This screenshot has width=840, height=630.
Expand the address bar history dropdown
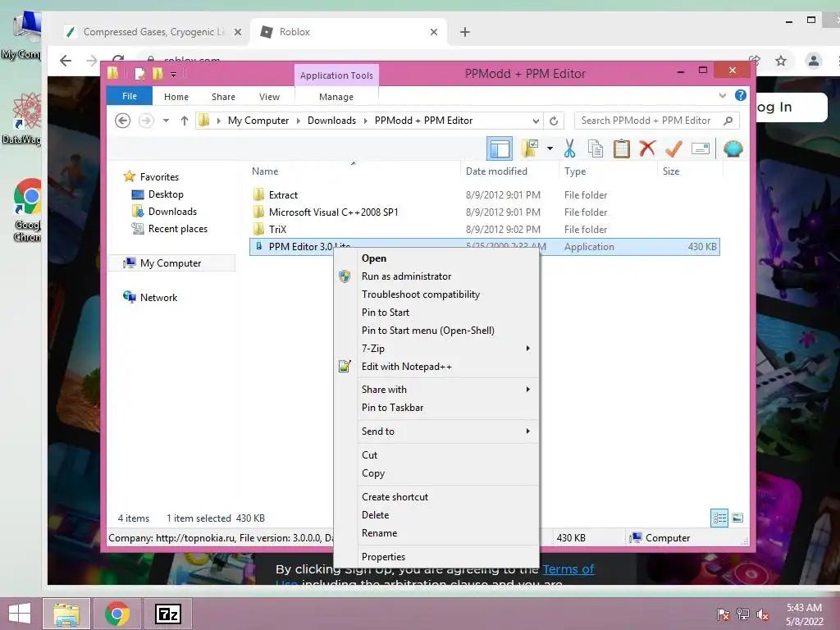[x=536, y=121]
